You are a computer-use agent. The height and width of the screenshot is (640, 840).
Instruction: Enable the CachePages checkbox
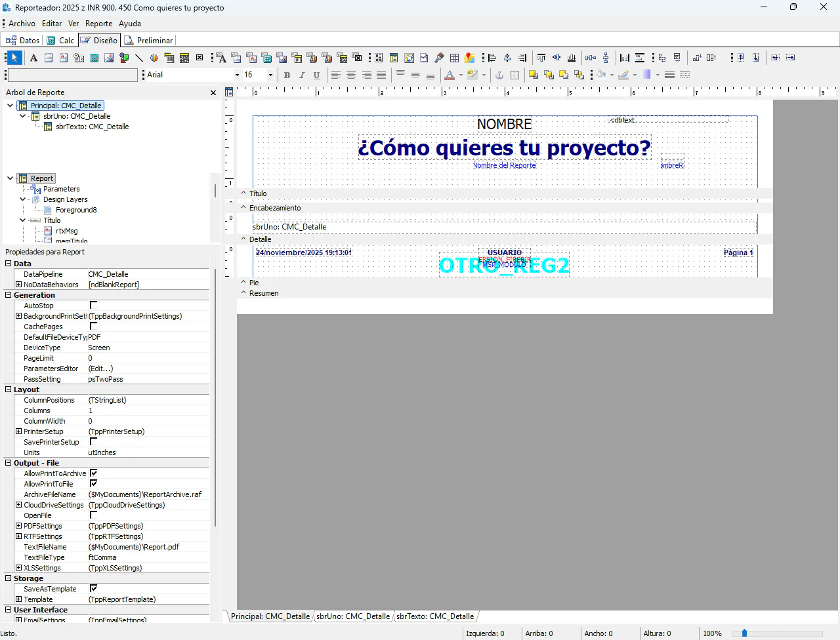pos(93,327)
